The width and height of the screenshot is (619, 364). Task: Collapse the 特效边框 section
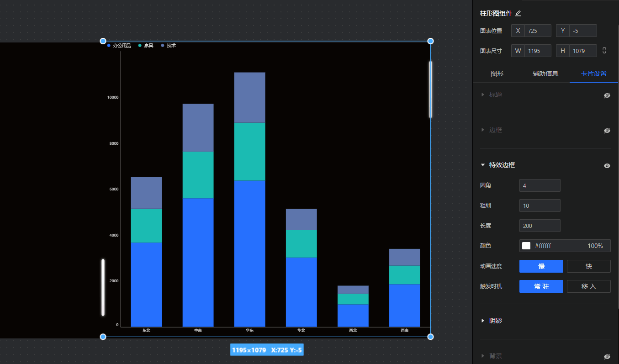pos(483,165)
